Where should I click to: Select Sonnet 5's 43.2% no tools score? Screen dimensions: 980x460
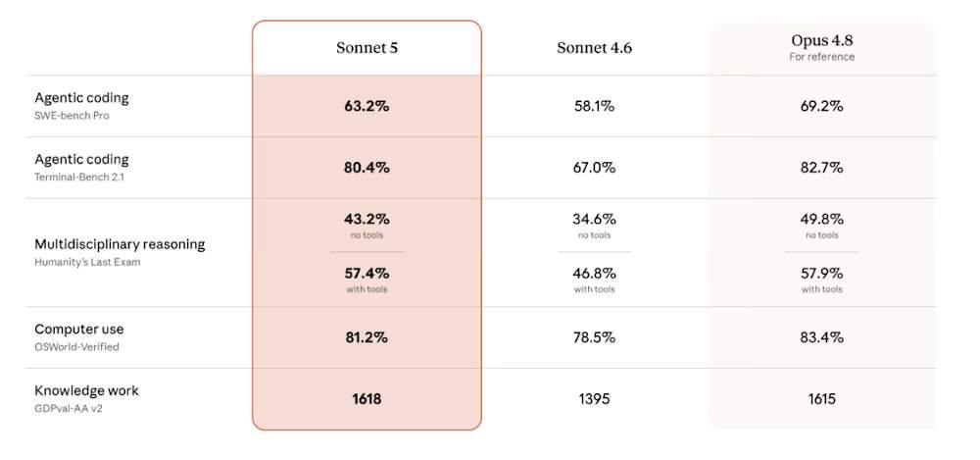pyautogui.click(x=367, y=220)
